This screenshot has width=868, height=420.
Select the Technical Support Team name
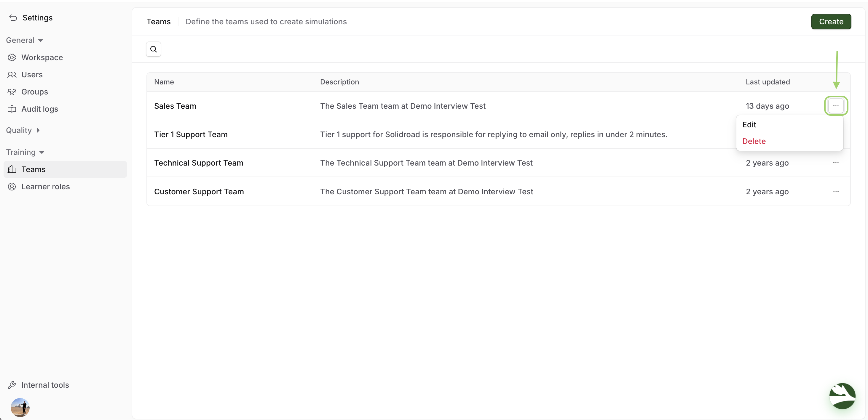pyautogui.click(x=198, y=163)
